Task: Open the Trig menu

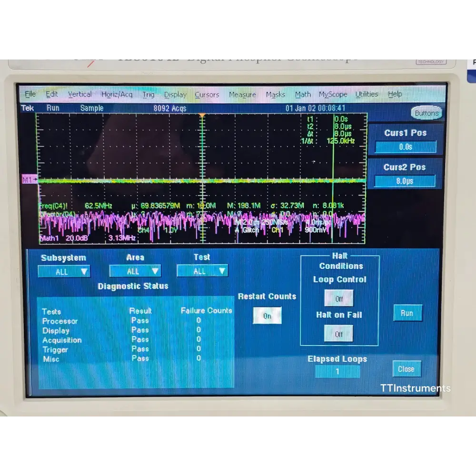Action: coord(149,95)
